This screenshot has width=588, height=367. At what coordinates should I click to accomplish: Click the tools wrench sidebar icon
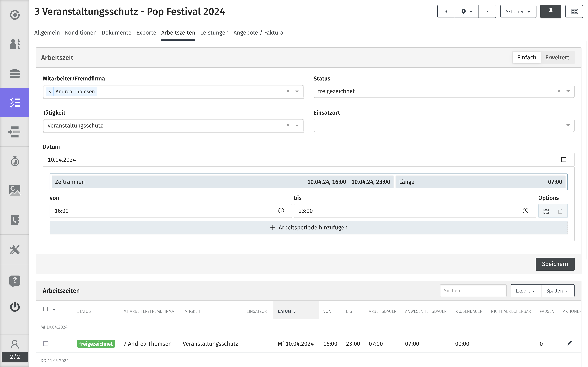(x=15, y=249)
